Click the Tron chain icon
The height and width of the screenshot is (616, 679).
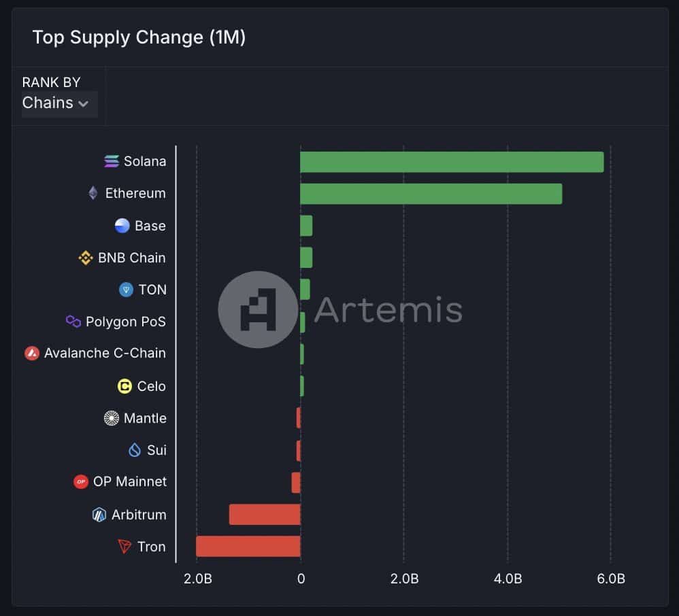point(125,546)
